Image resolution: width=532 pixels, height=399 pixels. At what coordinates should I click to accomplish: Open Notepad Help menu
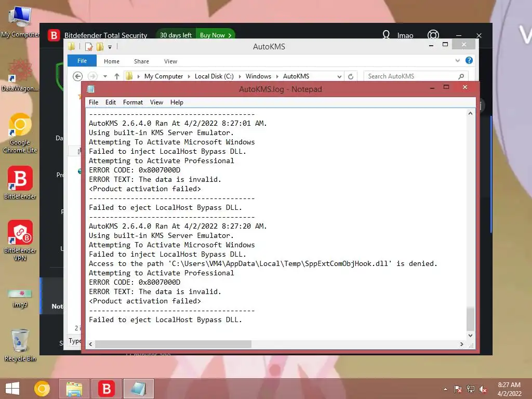[177, 102]
